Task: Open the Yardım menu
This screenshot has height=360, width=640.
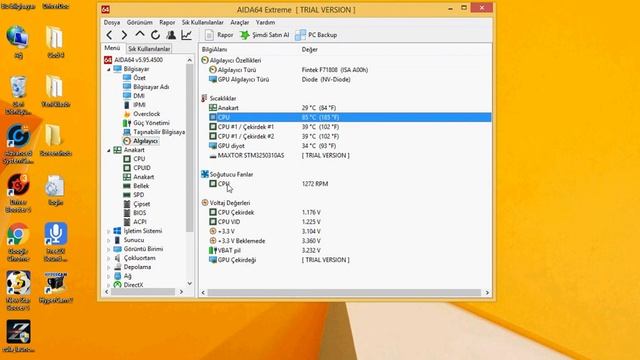Action: (x=265, y=22)
